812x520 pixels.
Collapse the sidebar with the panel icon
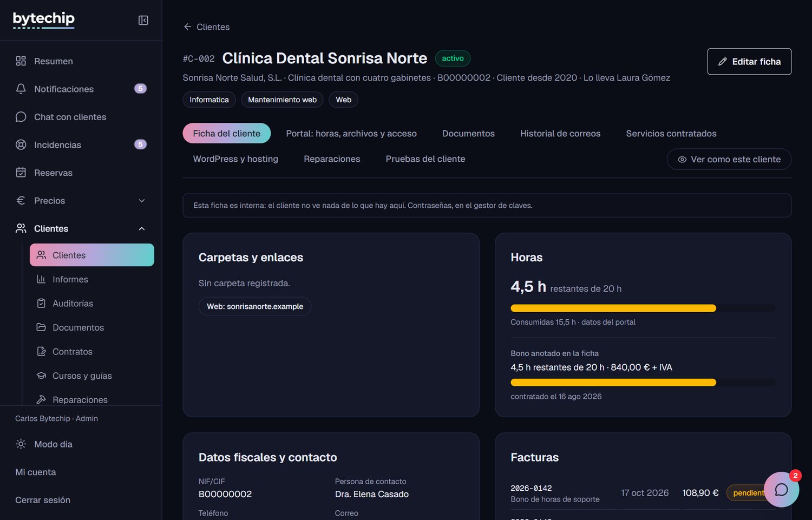coord(143,21)
